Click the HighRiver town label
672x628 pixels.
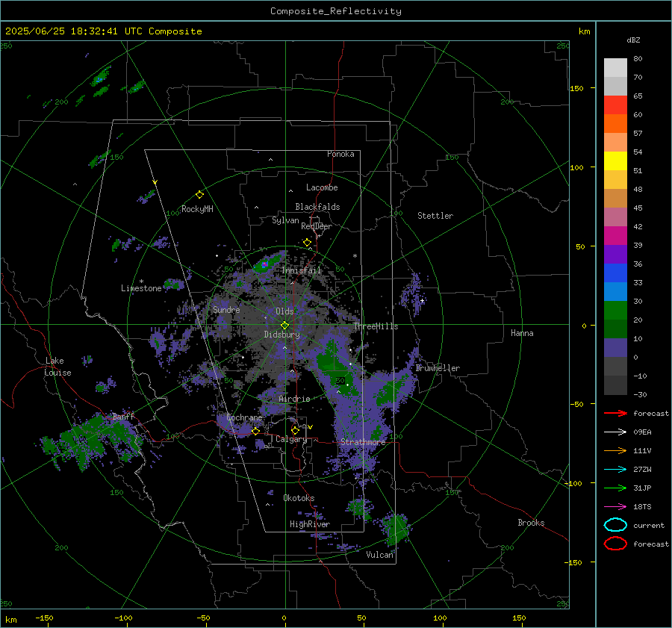coord(310,524)
